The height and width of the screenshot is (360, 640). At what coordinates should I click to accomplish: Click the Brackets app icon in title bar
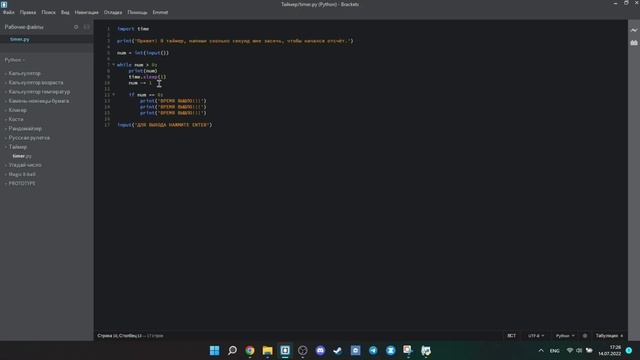4,4
